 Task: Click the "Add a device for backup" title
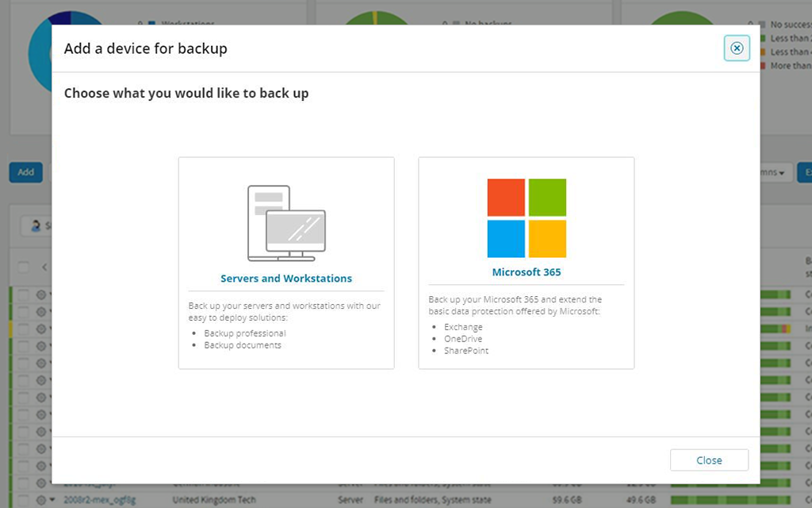click(146, 48)
